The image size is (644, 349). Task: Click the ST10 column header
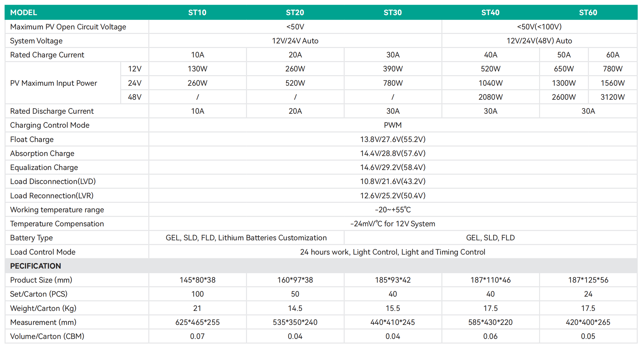[x=197, y=13]
